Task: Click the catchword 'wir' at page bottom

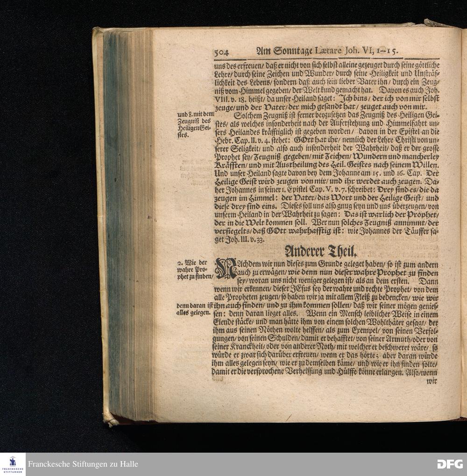Action: (433, 381)
